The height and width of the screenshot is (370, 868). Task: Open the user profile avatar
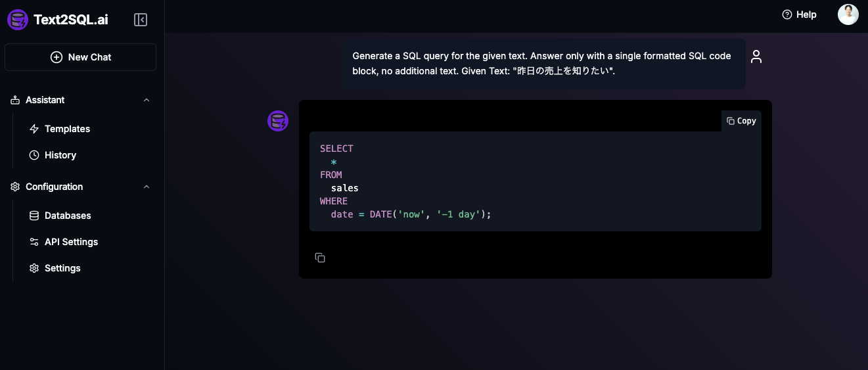[848, 14]
